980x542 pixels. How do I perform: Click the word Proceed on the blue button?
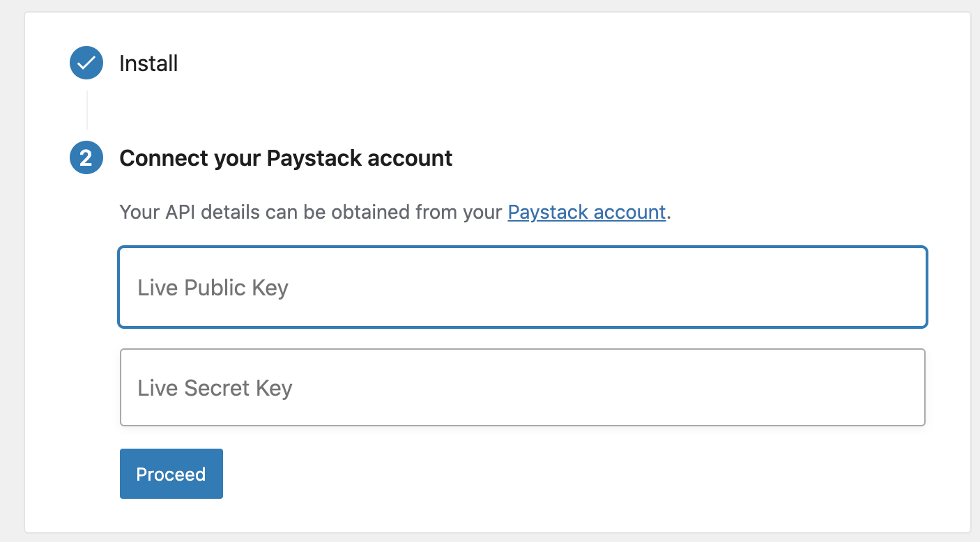point(171,474)
